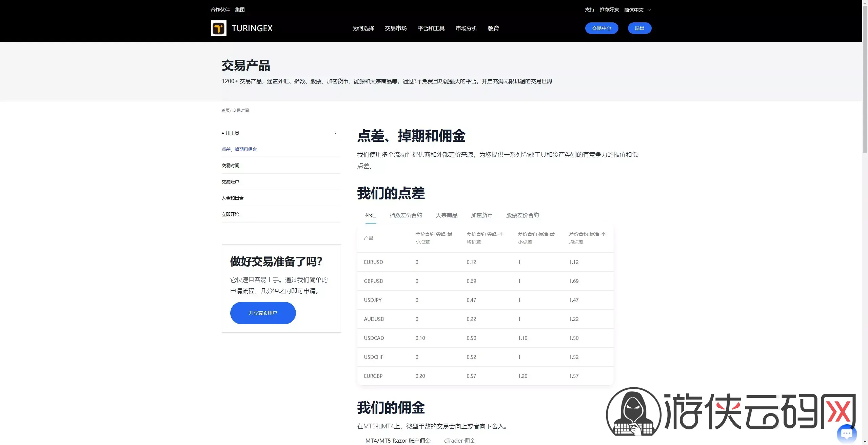
Task: Open the 简体中文 language dropdown
Action: [637, 10]
